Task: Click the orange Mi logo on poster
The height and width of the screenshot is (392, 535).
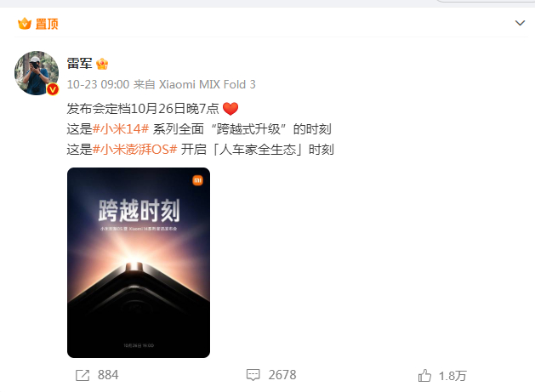Action: pyautogui.click(x=198, y=180)
